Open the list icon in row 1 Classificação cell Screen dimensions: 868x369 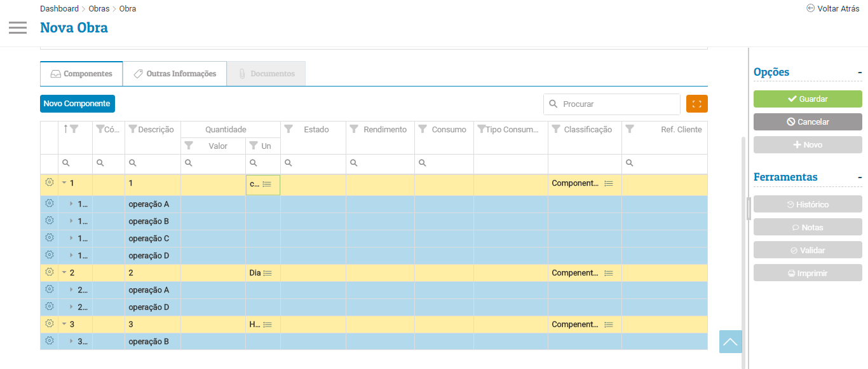pyautogui.click(x=609, y=183)
